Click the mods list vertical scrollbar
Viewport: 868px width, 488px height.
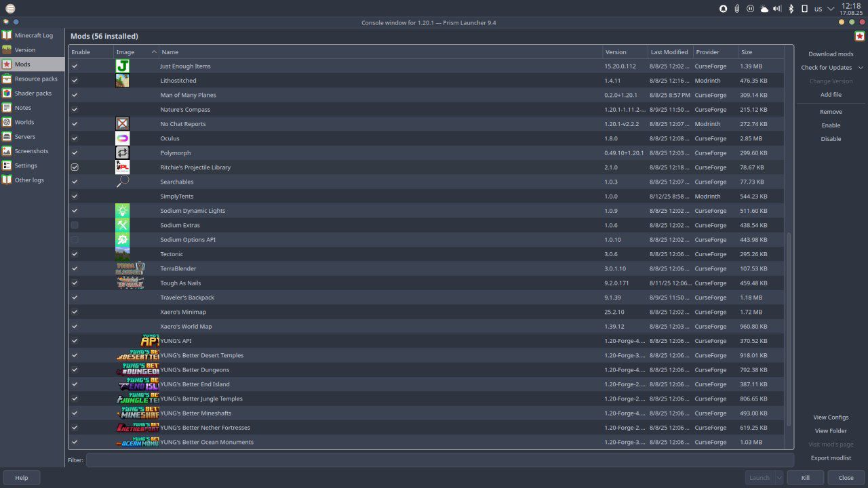[789, 329]
